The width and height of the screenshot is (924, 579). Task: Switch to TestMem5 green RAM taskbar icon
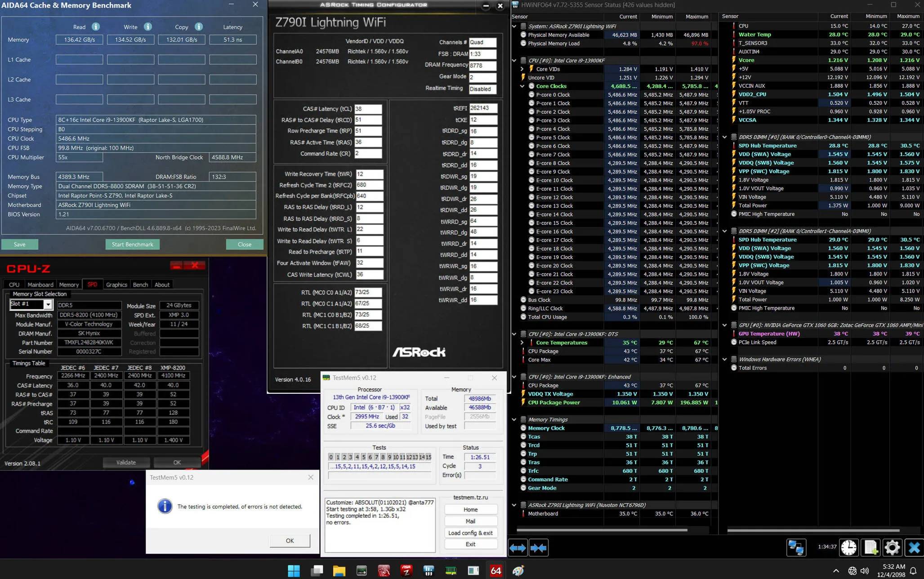(x=451, y=570)
